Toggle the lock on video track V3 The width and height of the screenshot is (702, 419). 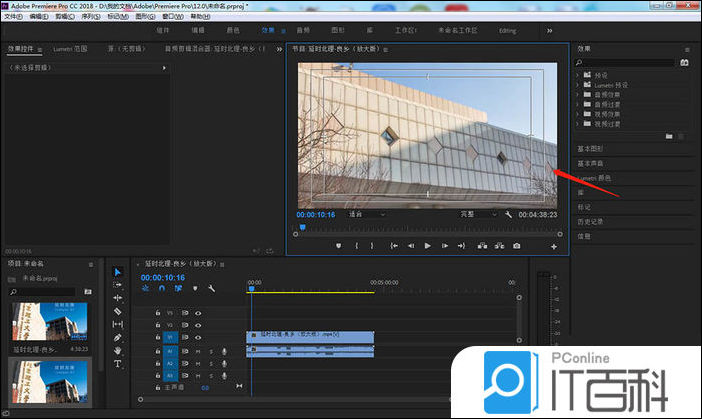pos(158,313)
